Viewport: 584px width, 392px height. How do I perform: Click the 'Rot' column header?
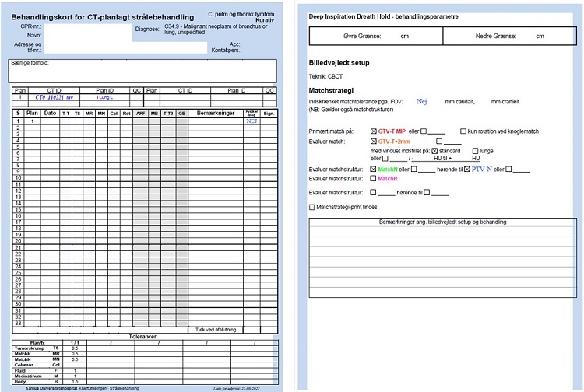[x=127, y=113]
